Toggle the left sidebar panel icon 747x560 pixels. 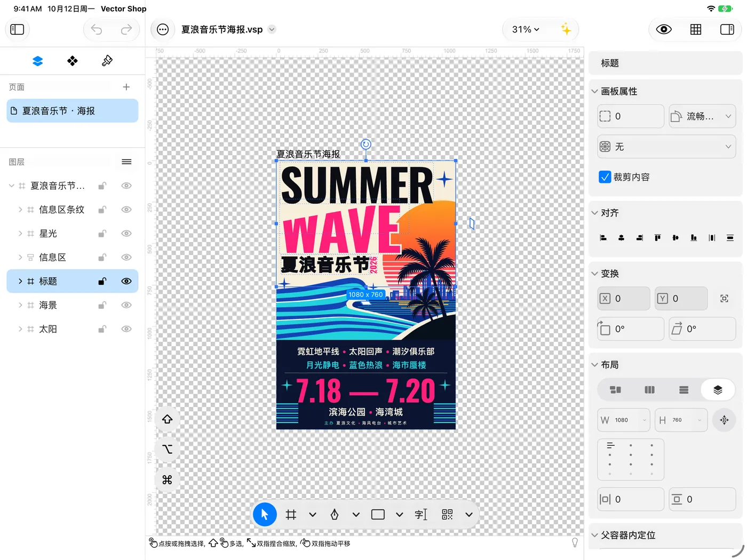(17, 29)
